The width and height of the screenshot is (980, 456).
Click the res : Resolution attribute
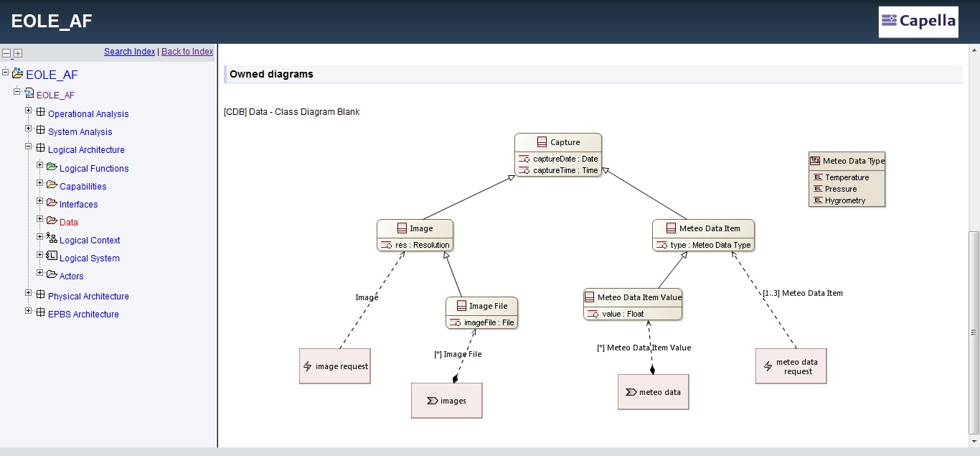click(x=415, y=245)
